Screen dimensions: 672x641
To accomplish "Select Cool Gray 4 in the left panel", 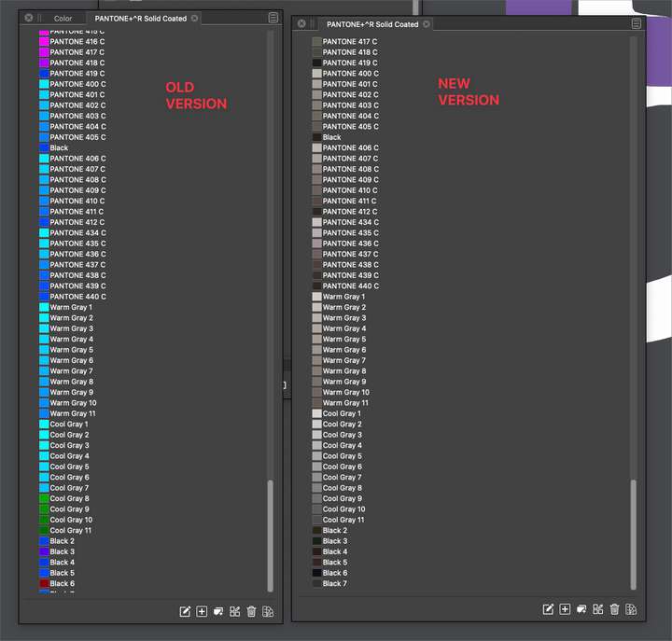I will click(x=69, y=456).
